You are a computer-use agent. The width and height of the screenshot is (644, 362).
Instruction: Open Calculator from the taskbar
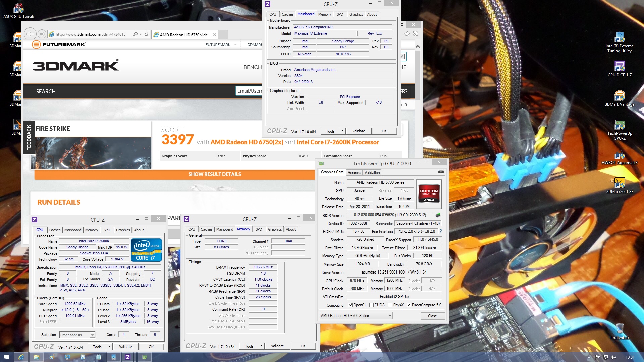tap(83, 357)
